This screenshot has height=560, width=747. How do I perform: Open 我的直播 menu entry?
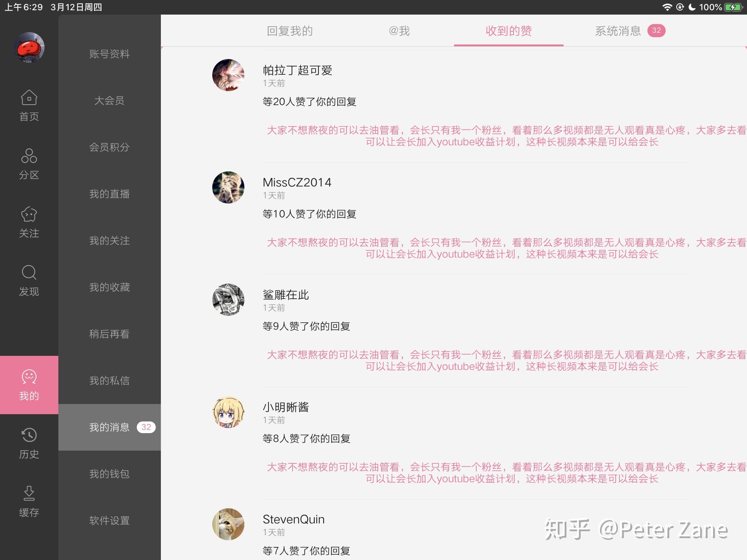click(109, 194)
